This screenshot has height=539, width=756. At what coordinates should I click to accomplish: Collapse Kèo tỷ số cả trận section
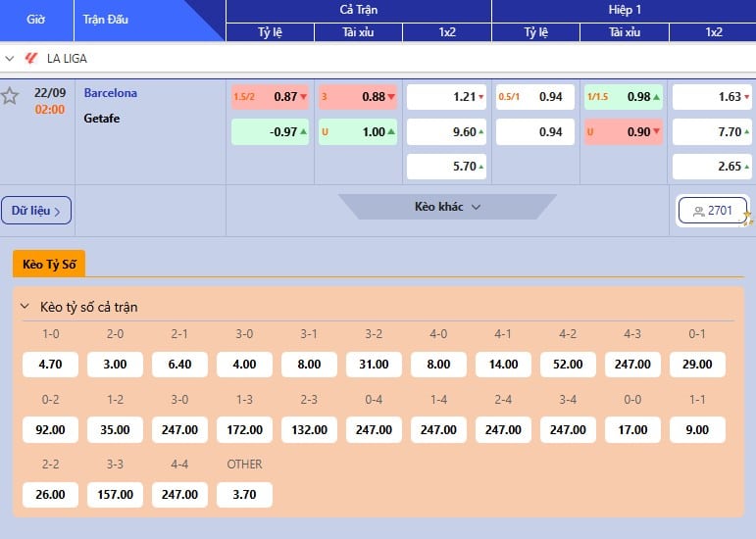[25, 307]
